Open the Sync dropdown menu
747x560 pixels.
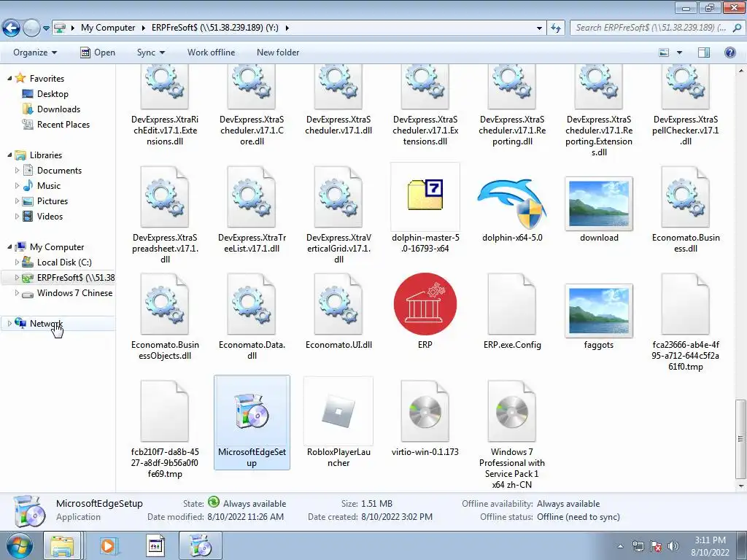click(150, 52)
